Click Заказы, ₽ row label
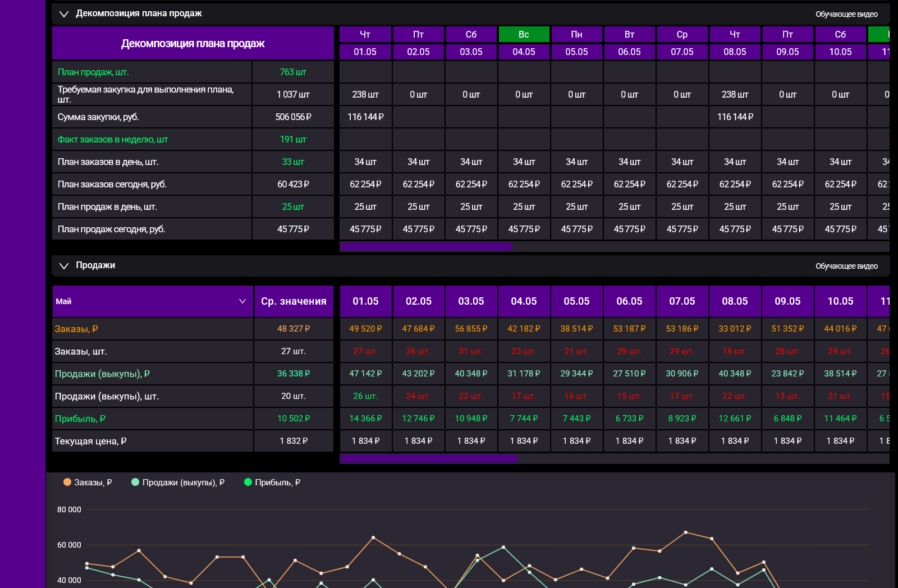Viewport: 898px width, 588px height. click(76, 329)
